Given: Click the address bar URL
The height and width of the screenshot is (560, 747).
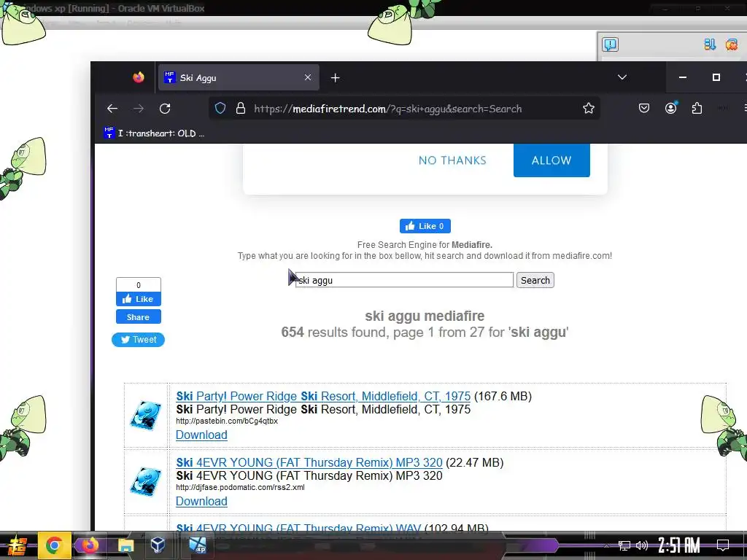Looking at the screenshot, I should point(388,109).
